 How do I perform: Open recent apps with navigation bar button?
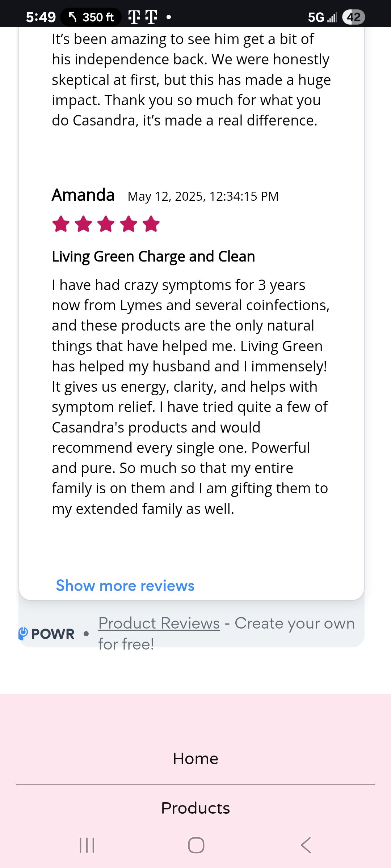[87, 845]
